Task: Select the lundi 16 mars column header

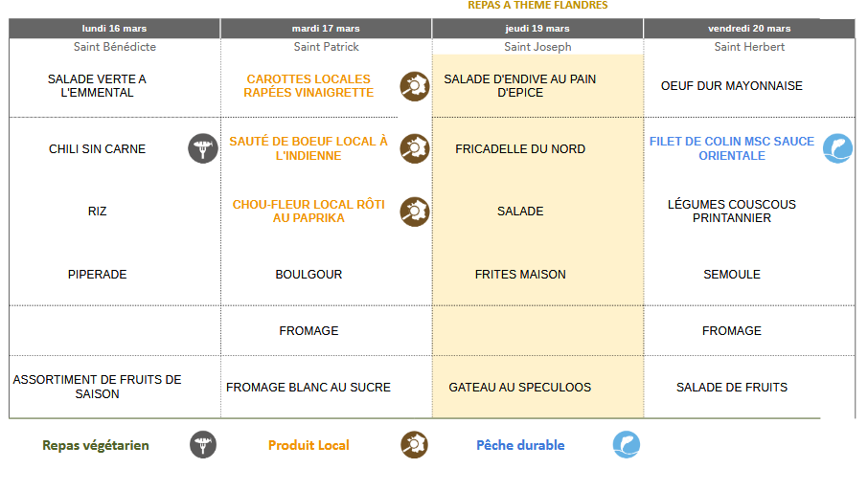Action: (115, 29)
